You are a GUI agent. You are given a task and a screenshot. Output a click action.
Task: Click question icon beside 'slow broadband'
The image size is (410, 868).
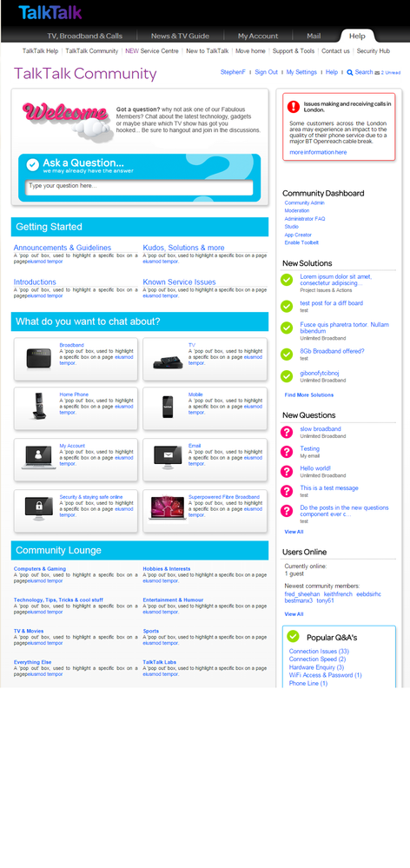(x=287, y=432)
